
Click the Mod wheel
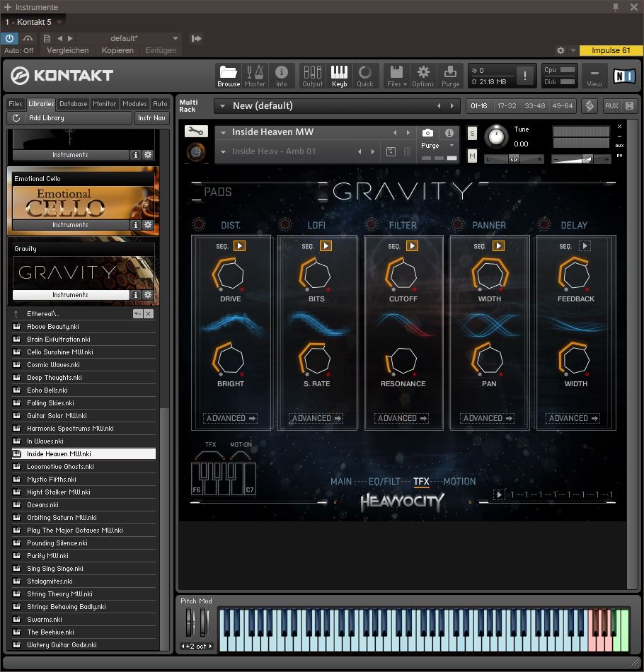pos(204,622)
